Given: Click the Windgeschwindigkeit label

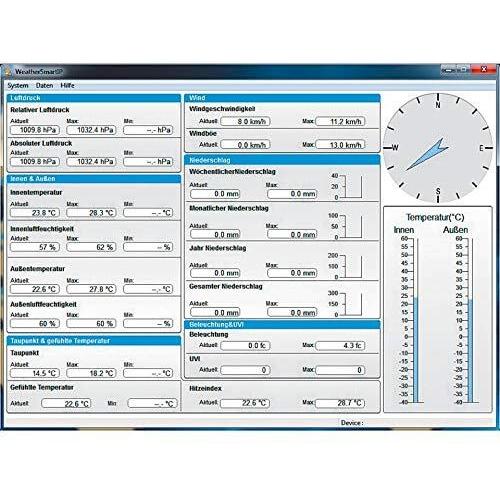Looking at the screenshot, I should pyautogui.click(x=222, y=109).
